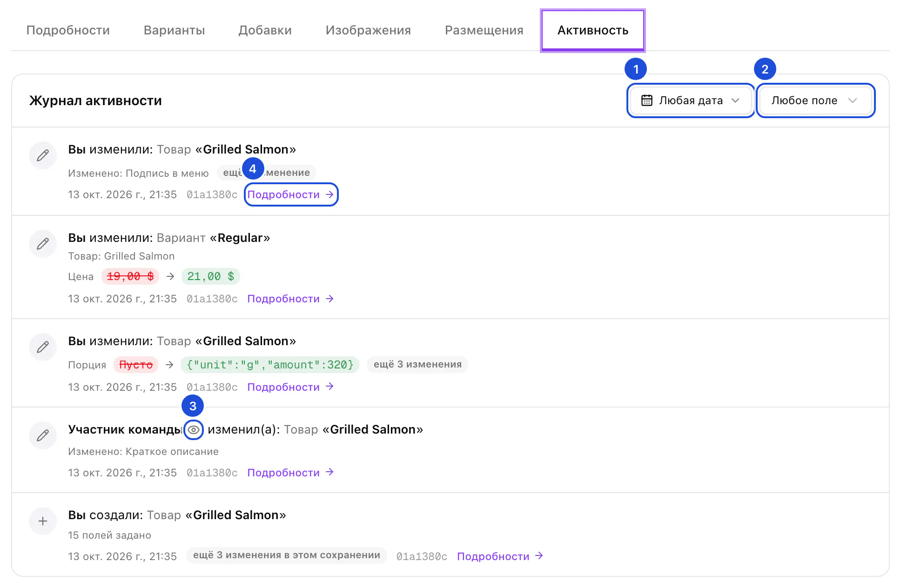Go to the Изображения tab

click(x=368, y=30)
